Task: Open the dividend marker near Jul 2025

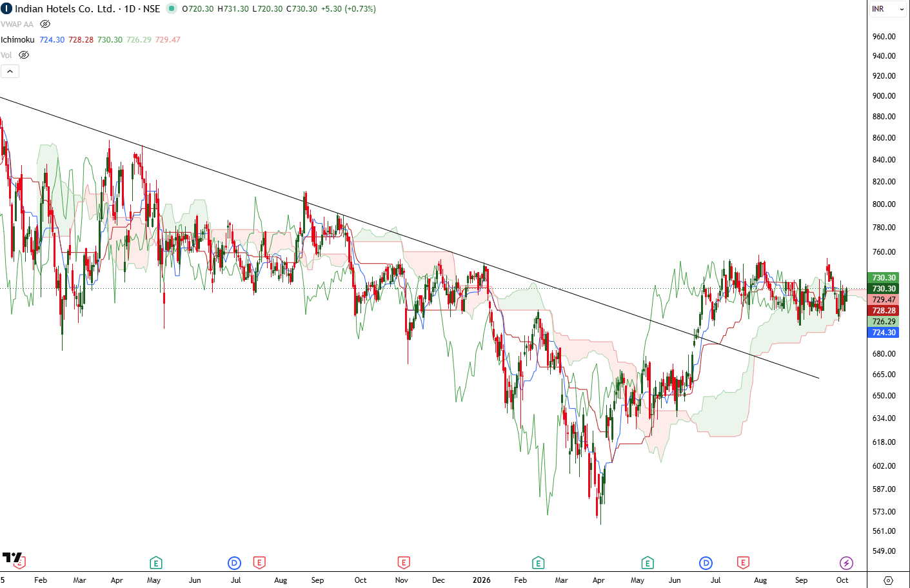Action: pos(234,563)
